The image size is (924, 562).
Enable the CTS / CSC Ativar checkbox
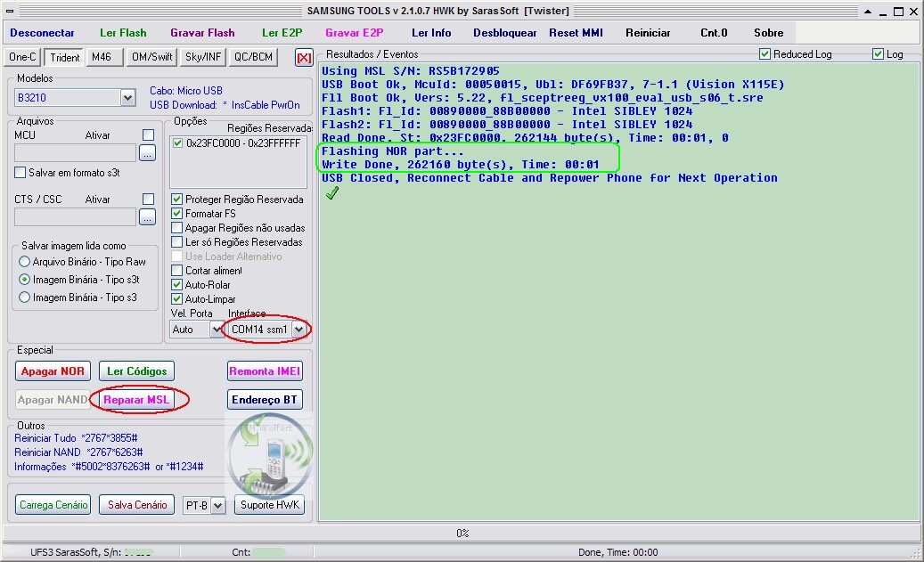149,200
